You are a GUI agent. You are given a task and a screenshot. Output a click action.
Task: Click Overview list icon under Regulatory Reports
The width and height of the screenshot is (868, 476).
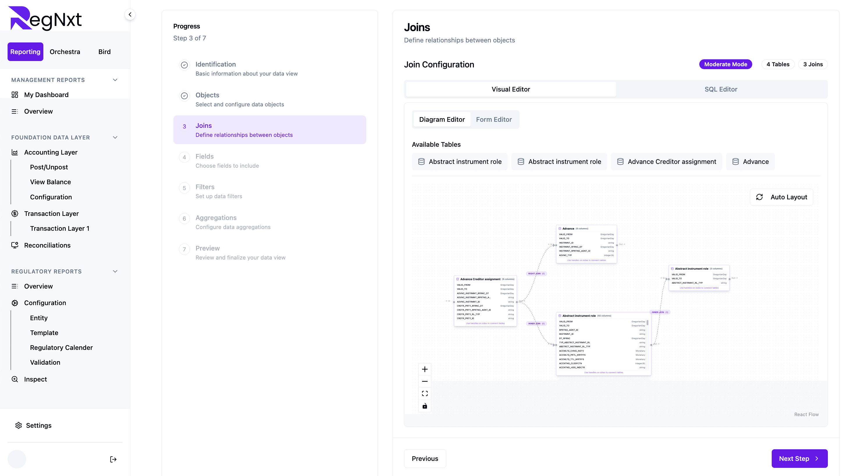pos(15,286)
